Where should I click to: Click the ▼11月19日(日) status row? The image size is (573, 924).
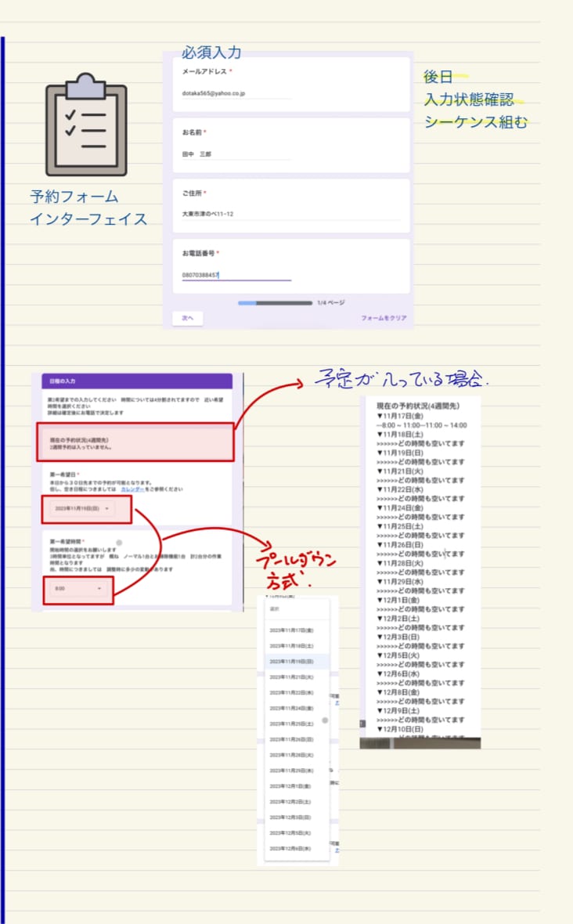point(400,453)
